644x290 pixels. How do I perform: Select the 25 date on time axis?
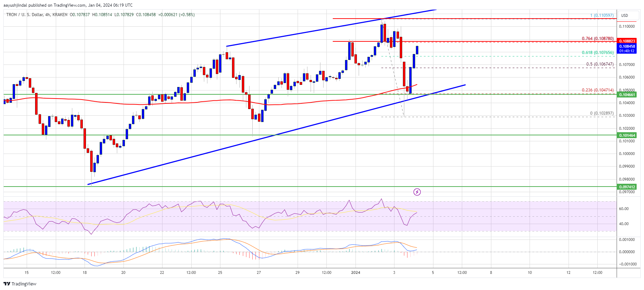point(220,272)
